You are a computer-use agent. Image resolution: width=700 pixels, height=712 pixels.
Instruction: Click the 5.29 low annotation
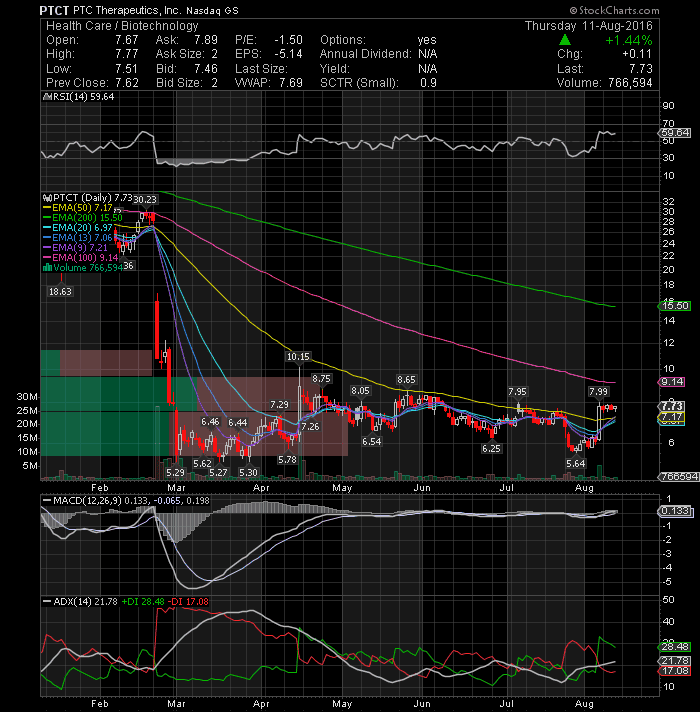(x=176, y=473)
